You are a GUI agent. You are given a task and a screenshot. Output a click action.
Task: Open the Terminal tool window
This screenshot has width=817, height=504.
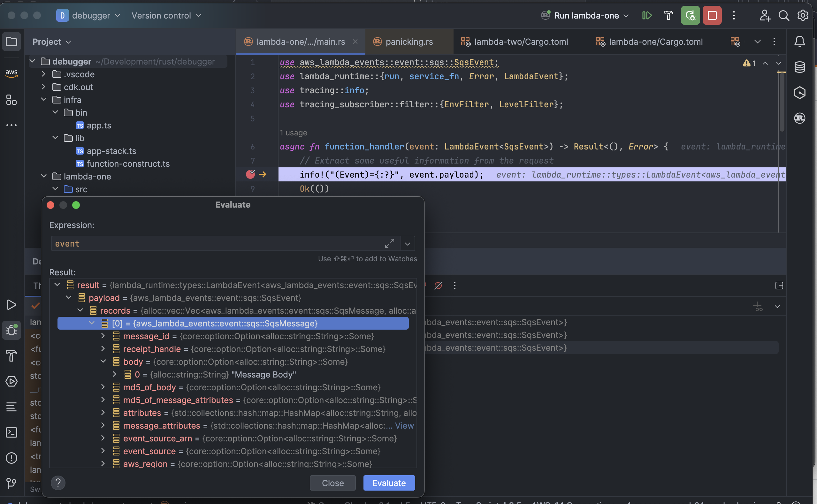pos(12,432)
